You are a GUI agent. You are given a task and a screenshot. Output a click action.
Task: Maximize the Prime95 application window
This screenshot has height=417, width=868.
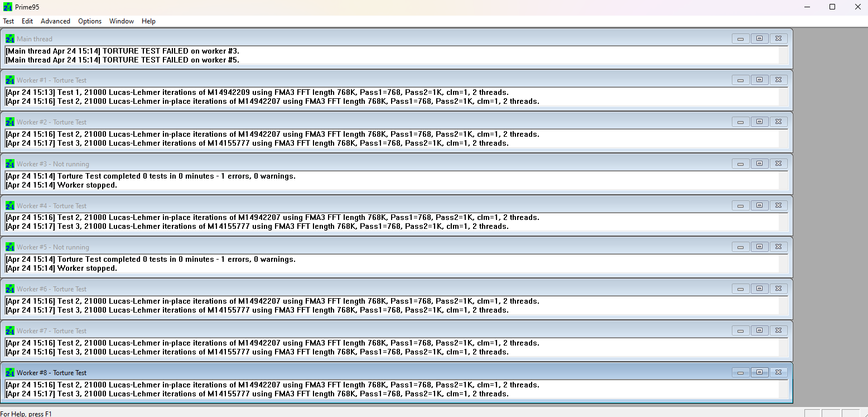point(832,7)
